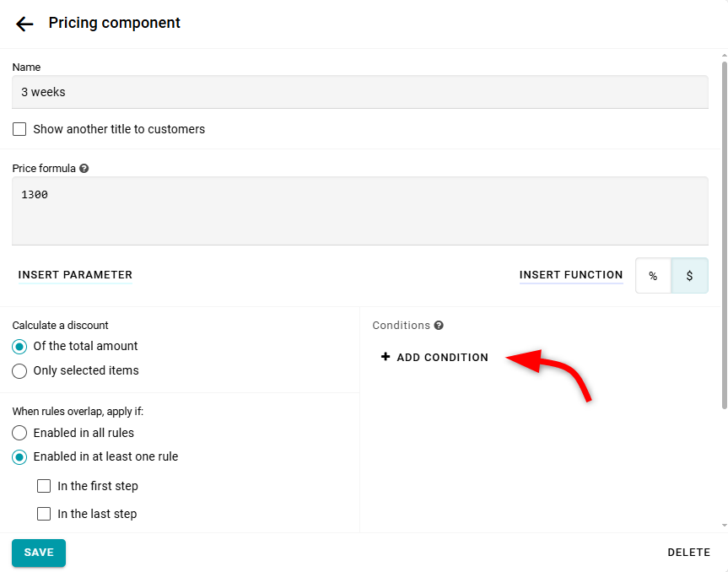Click the Delete button
The height and width of the screenshot is (572, 728).
pos(688,553)
